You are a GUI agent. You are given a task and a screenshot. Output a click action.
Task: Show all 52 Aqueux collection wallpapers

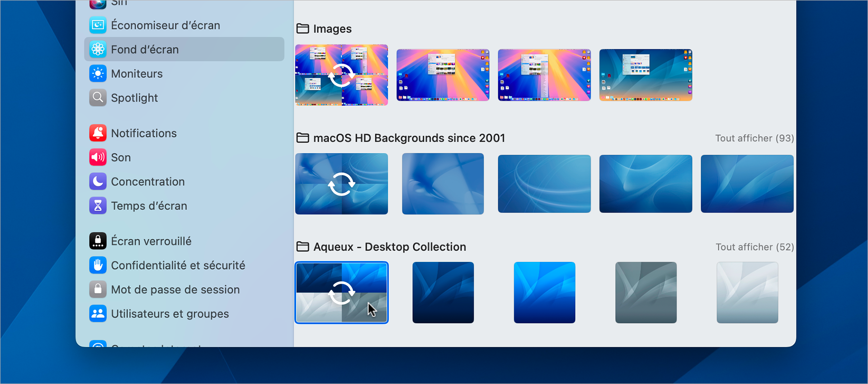point(755,247)
